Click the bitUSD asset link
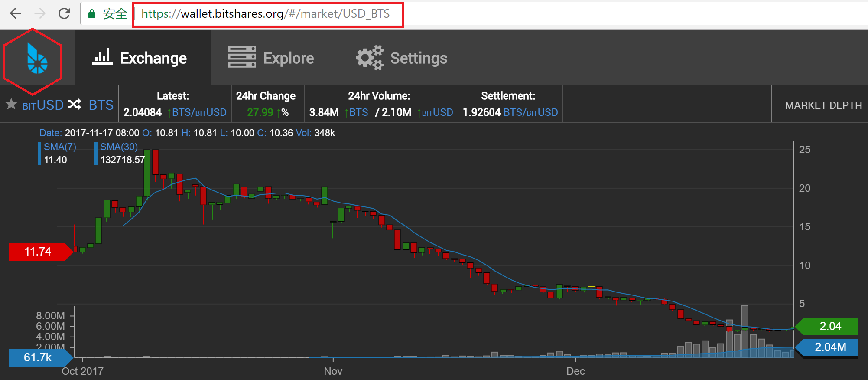 [x=43, y=105]
